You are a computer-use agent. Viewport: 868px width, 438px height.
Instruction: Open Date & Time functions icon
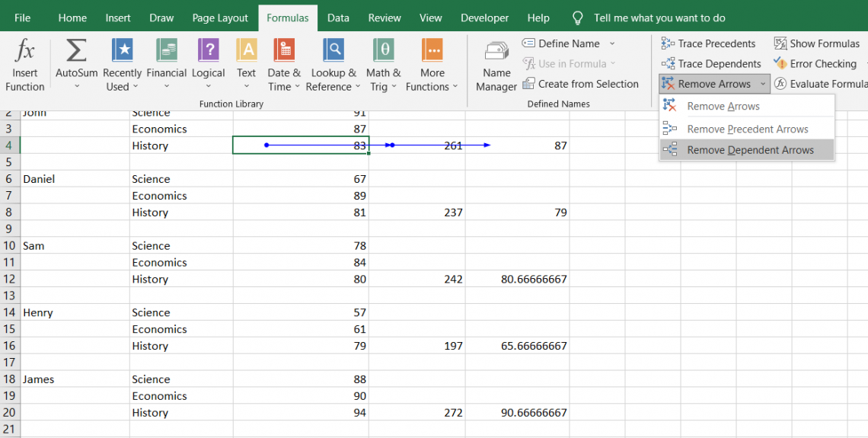pyautogui.click(x=284, y=52)
